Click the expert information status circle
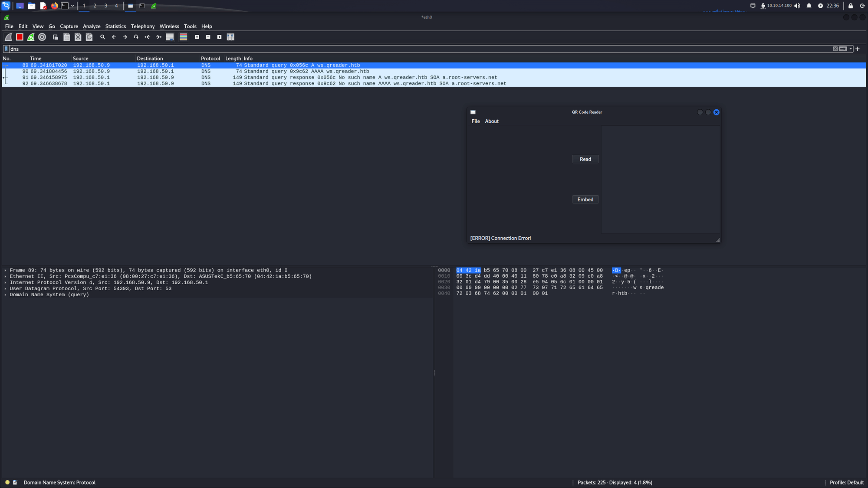The height and width of the screenshot is (488, 868). (x=7, y=482)
